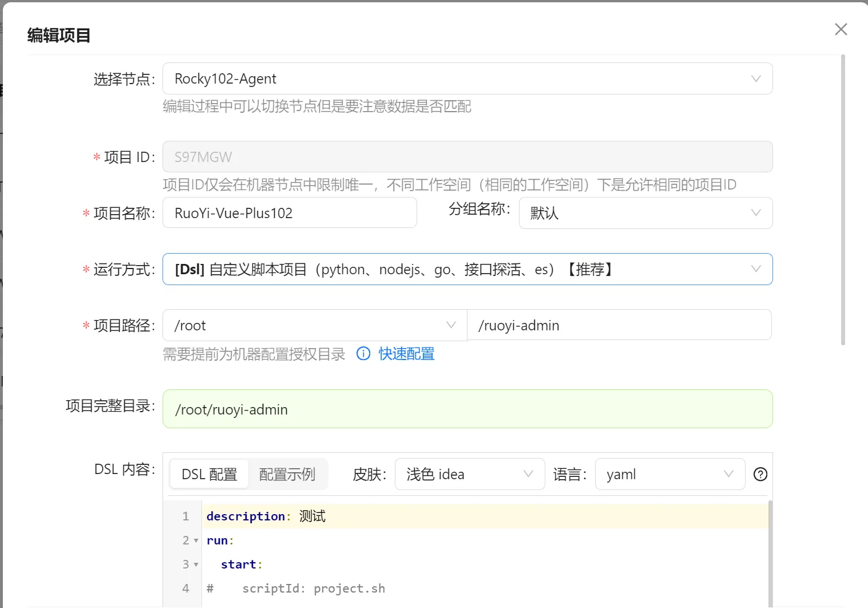Click the dialog's vertical scrollbar

point(843,200)
